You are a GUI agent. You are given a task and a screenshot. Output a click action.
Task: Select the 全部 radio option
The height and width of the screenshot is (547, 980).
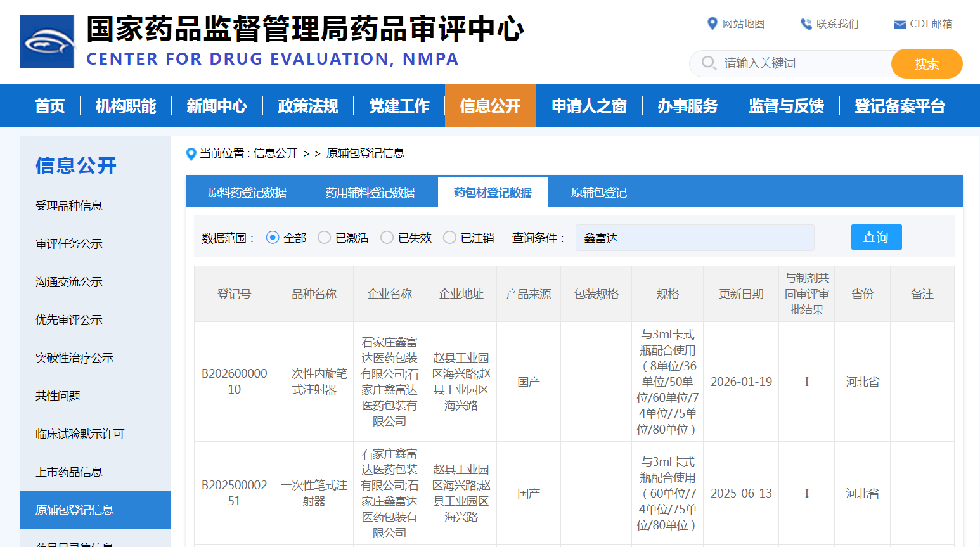click(273, 237)
